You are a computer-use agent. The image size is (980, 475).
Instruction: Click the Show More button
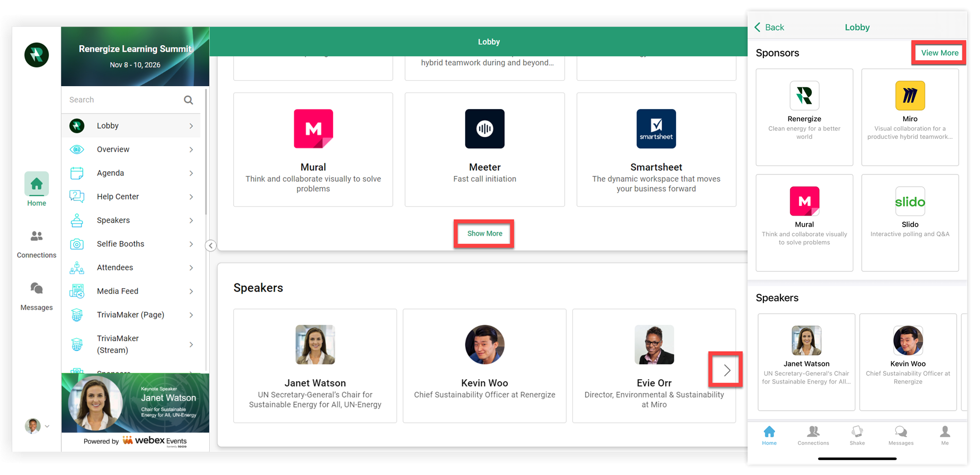point(484,234)
